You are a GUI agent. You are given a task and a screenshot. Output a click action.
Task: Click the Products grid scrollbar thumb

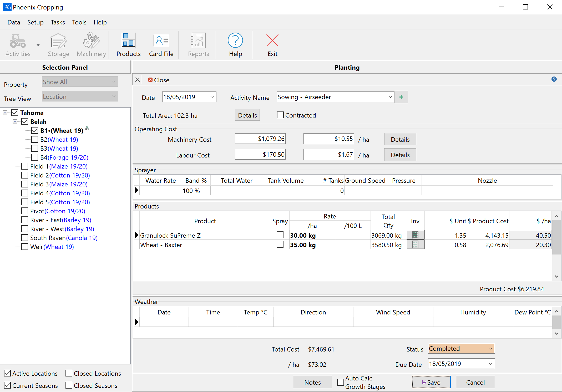(556, 237)
